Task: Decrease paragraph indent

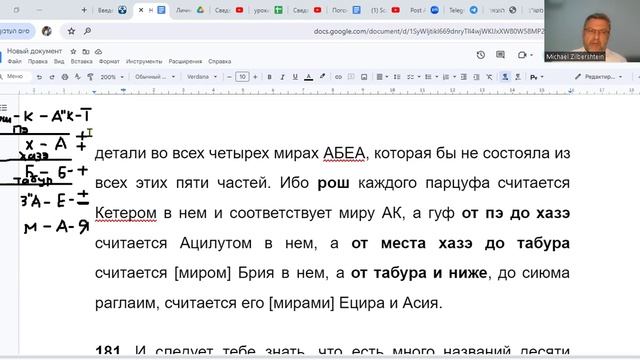Action: click(463, 77)
